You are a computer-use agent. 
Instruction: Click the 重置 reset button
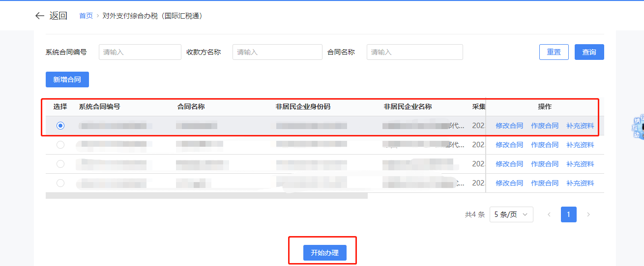coord(554,52)
